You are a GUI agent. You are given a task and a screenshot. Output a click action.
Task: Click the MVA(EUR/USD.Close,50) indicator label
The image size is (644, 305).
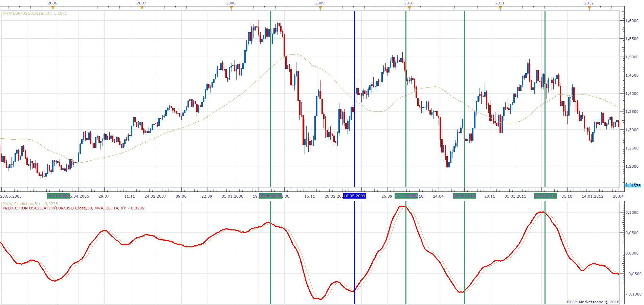35,13
